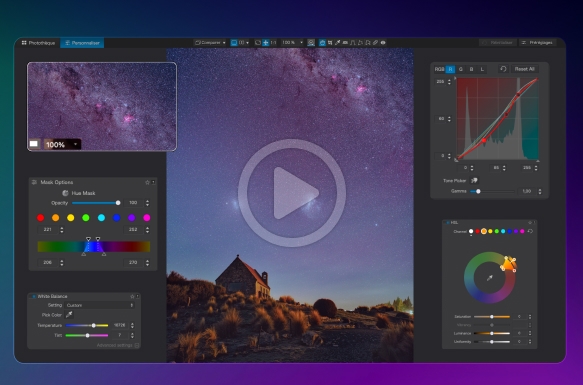Select the R channel in the tone curve
The width and height of the screenshot is (583, 385).
click(450, 69)
